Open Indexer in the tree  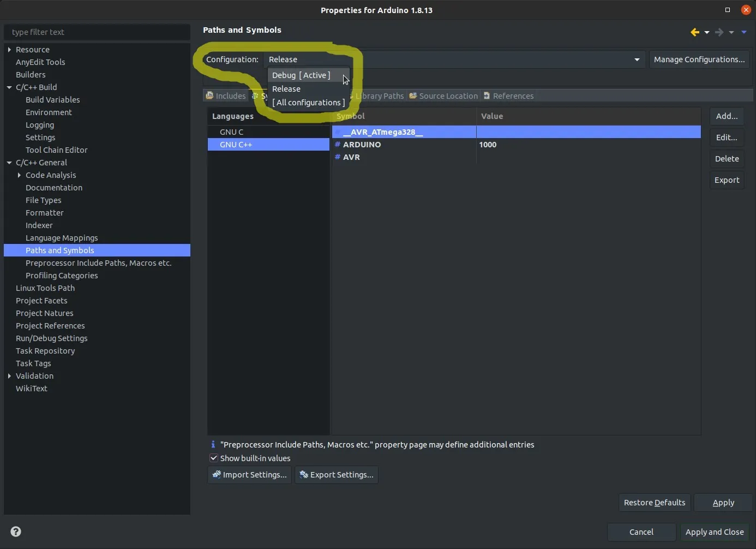click(39, 225)
